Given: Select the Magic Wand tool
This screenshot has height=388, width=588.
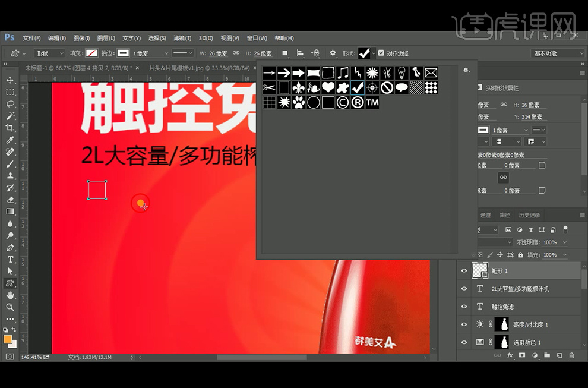Looking at the screenshot, I should 10,116.
